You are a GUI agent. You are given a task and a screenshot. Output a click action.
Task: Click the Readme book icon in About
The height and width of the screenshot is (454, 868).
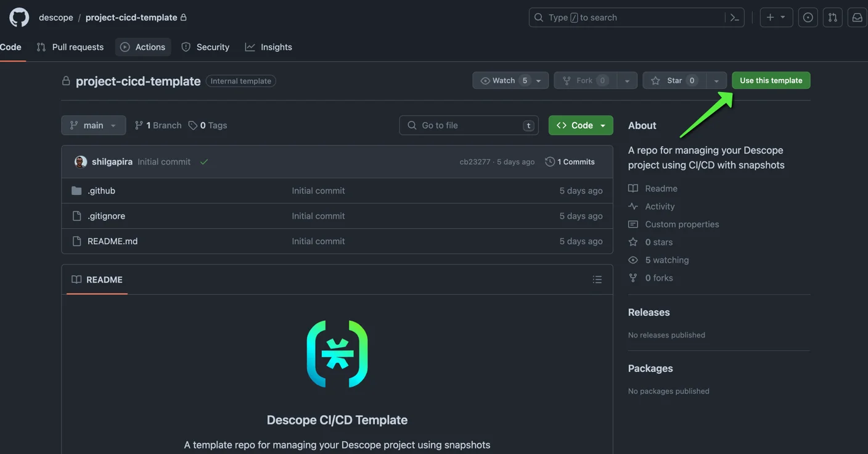click(633, 188)
